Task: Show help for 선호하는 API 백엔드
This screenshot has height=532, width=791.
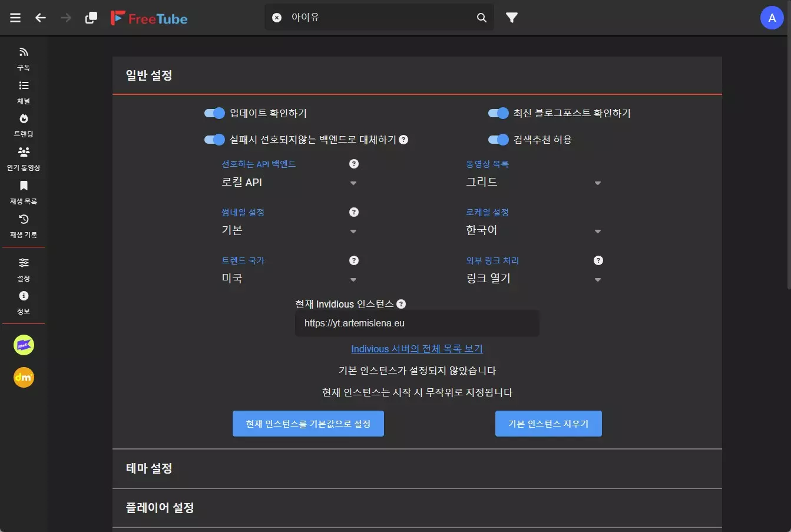Action: point(354,164)
